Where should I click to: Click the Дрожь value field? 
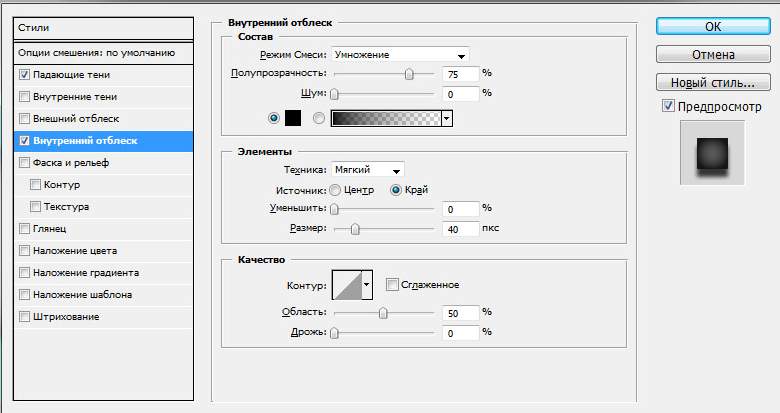click(x=460, y=333)
